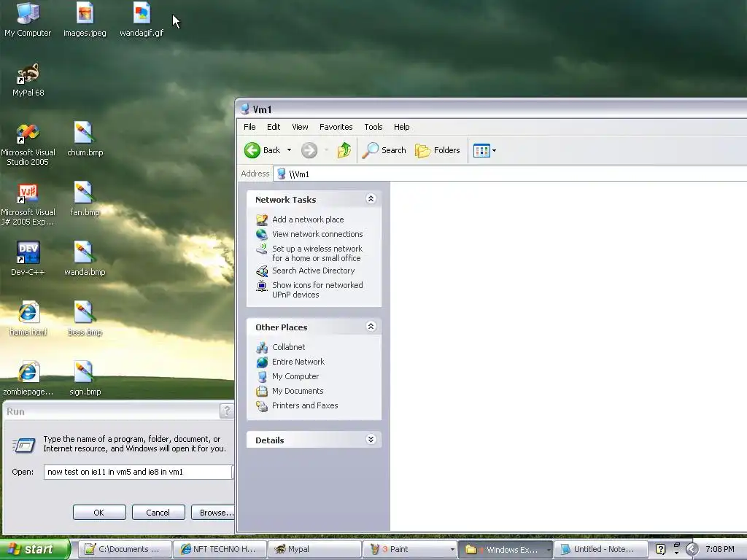
Task: Click the address bar showing \\Vm1
Action: pyautogui.click(x=511, y=174)
